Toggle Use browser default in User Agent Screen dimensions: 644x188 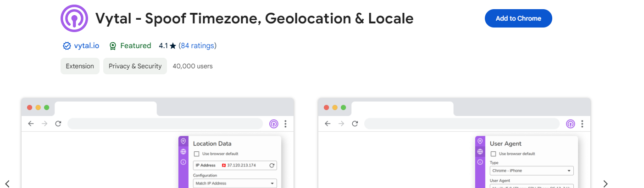(493, 154)
